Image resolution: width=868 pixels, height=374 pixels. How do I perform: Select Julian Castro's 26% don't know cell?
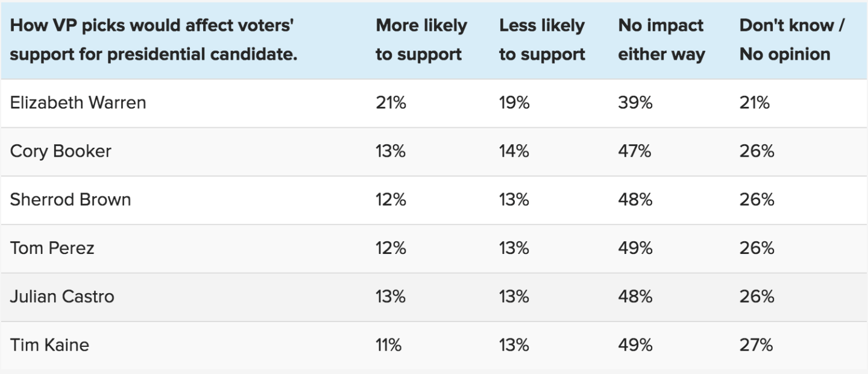[x=756, y=296]
